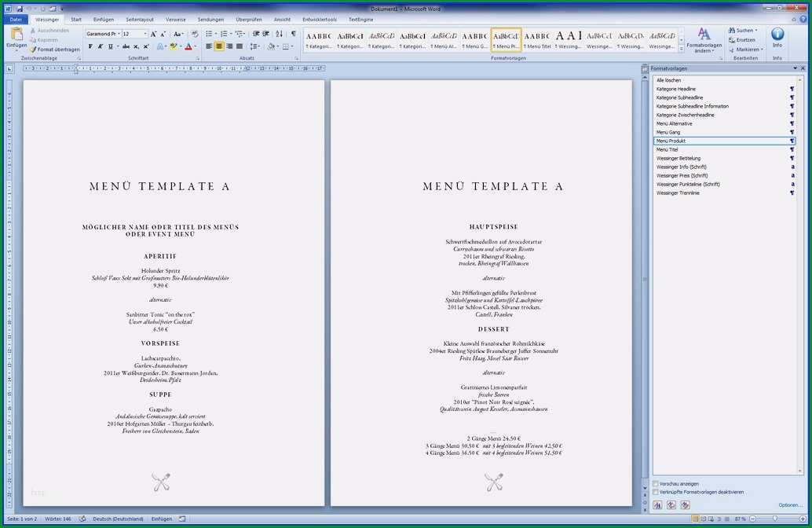Switch to the Sendungen tab
The image size is (812, 528).
coord(210,20)
